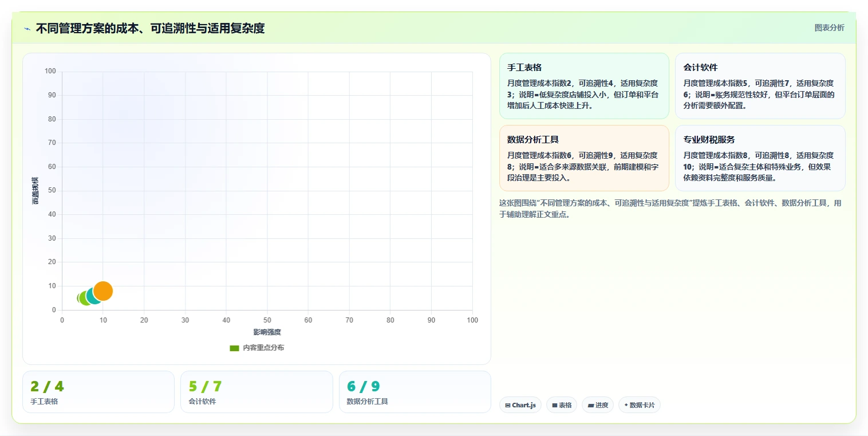Click the 6 / 9 数据分析工具 stat card
Viewport: 868px width, 436px height.
(x=415, y=392)
